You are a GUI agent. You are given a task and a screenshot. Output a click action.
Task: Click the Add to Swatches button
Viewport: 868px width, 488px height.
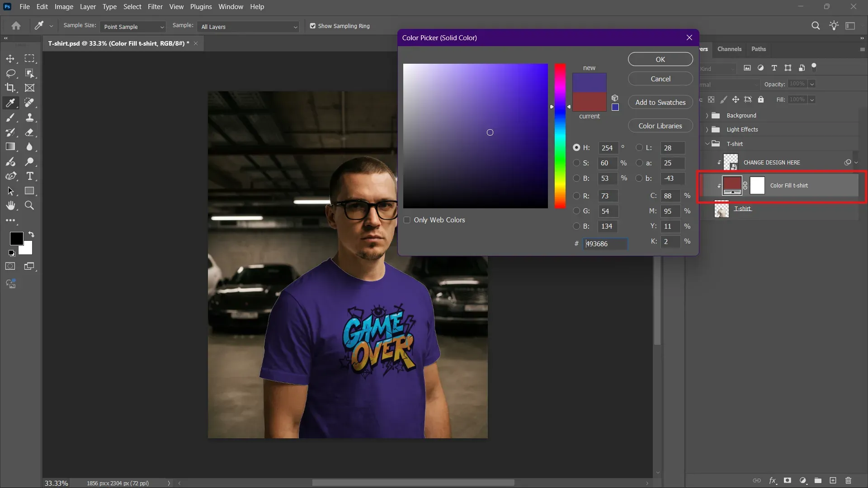tap(660, 102)
